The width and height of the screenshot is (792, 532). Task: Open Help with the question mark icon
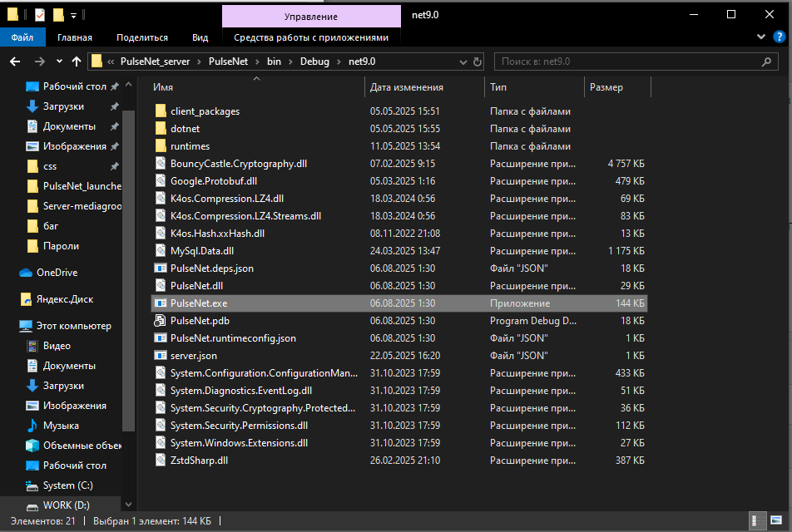[x=780, y=37]
